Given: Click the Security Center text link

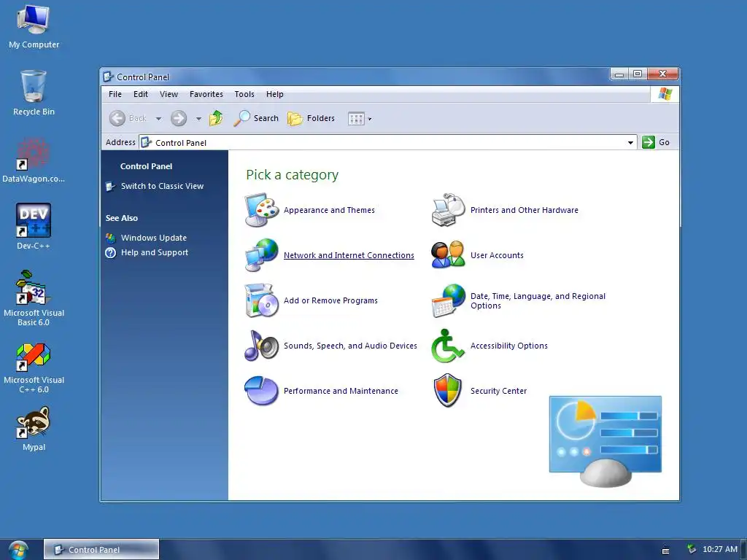Looking at the screenshot, I should [x=498, y=391].
